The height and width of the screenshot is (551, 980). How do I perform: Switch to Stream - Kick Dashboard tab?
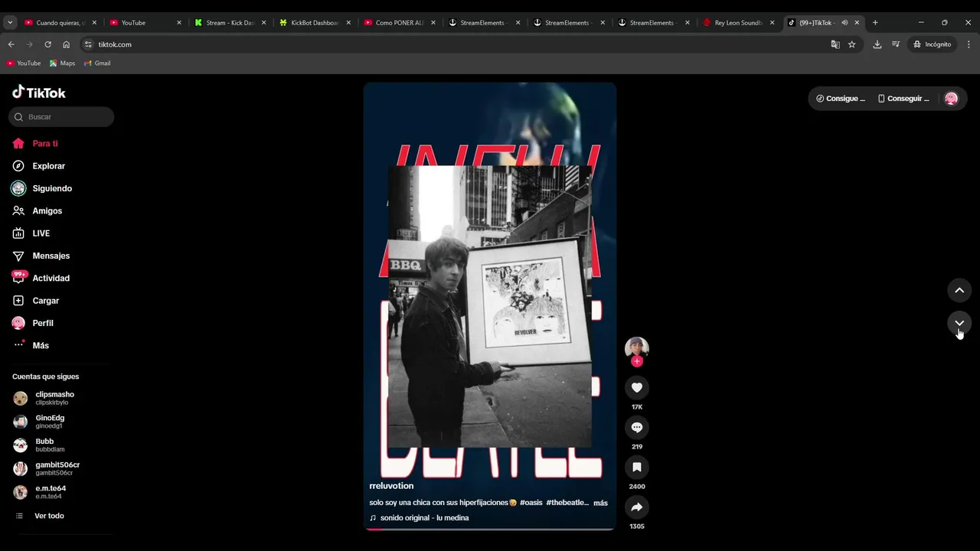pos(230,23)
